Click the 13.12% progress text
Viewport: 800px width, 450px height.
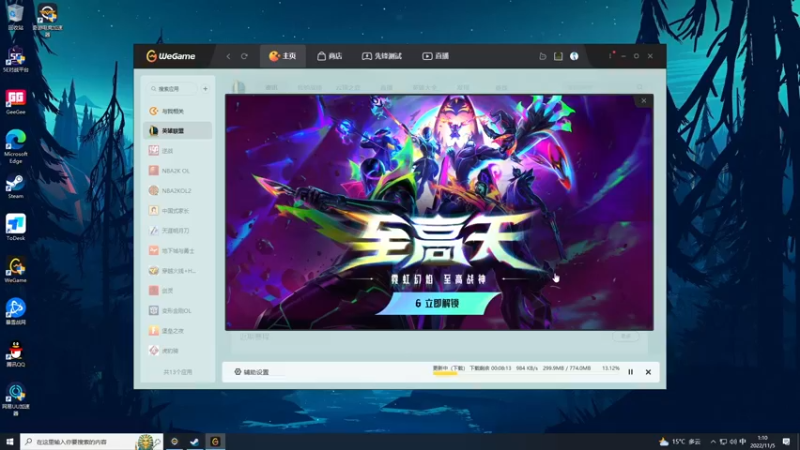[611, 368]
